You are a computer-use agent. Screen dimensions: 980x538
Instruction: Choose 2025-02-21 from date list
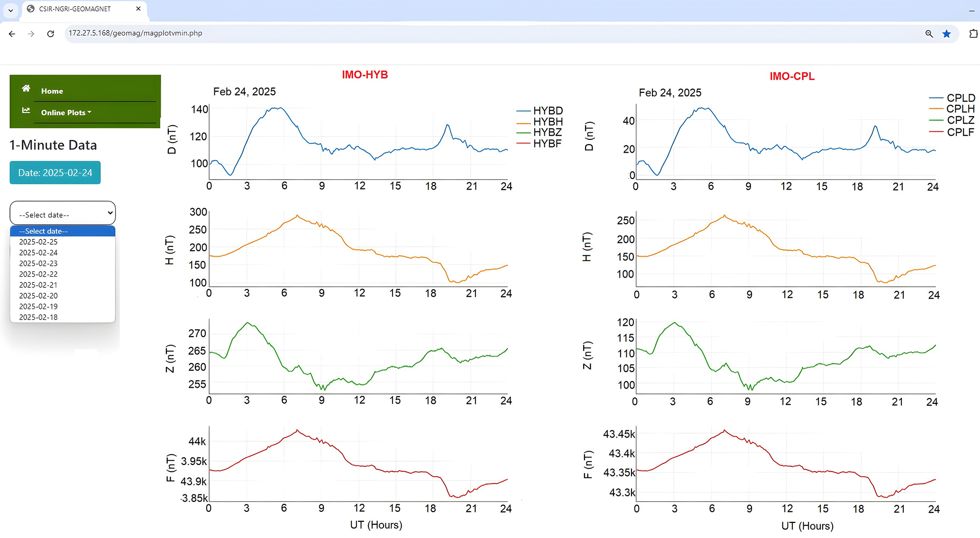pyautogui.click(x=38, y=285)
